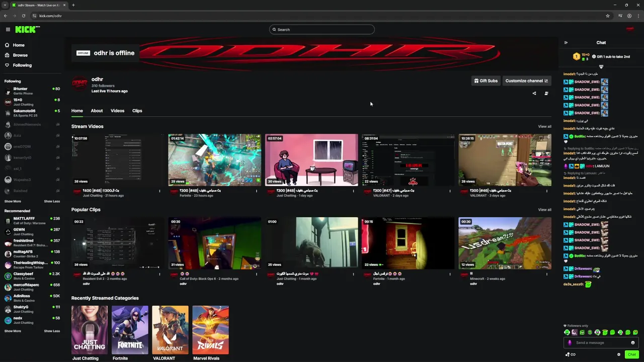Open options menu for Fortnite stream video

click(257, 191)
